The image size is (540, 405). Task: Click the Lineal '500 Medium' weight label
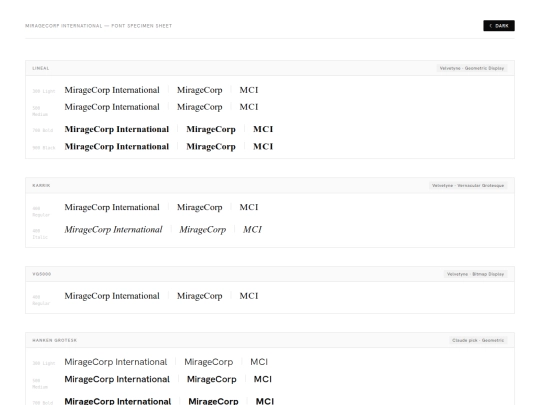tap(40, 111)
